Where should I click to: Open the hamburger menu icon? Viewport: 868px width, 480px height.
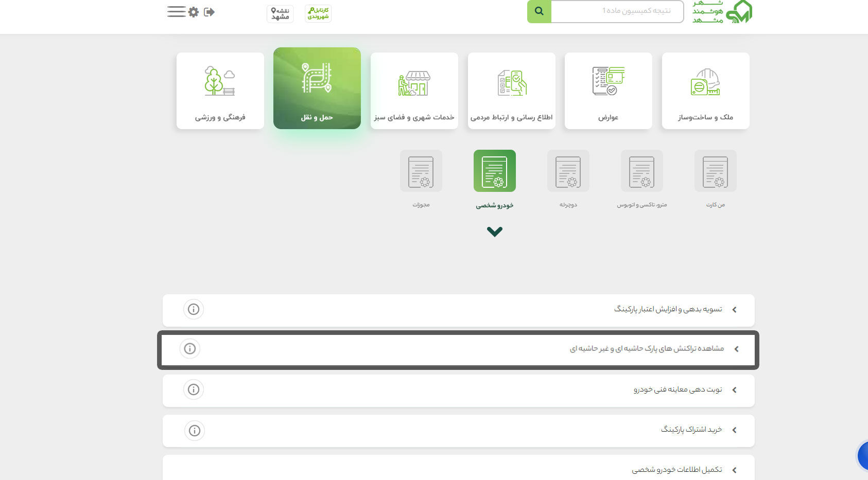click(176, 12)
